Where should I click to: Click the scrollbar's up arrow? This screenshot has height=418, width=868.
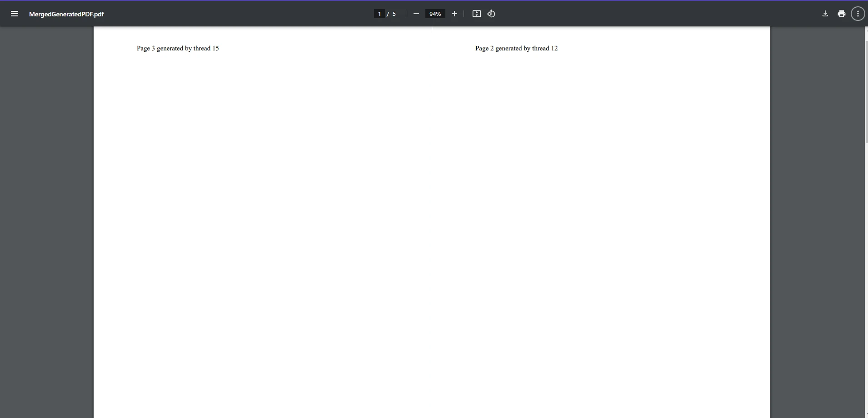866,30
